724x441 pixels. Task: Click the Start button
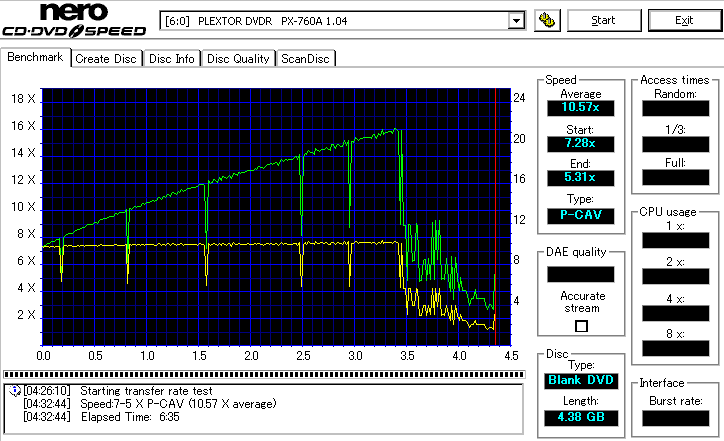(603, 20)
